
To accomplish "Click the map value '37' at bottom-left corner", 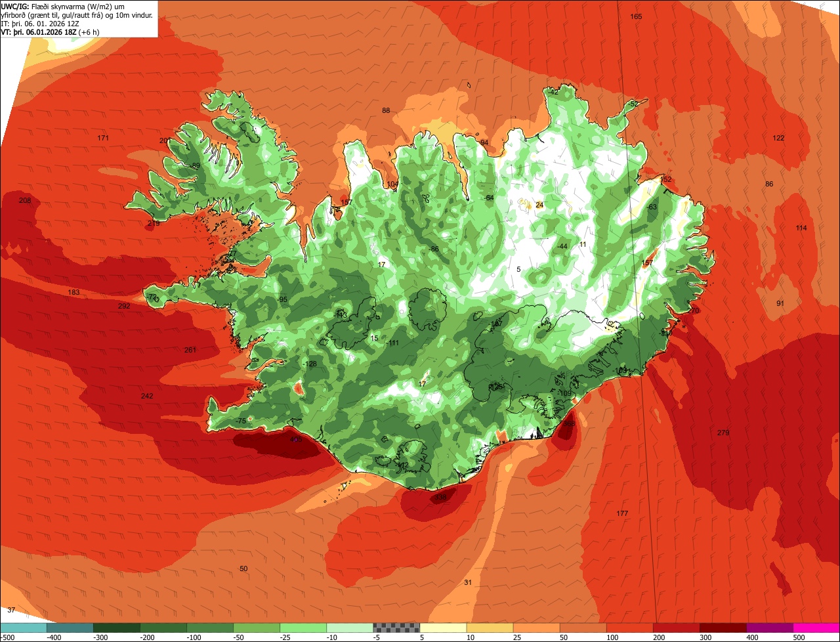I will (x=11, y=610).
